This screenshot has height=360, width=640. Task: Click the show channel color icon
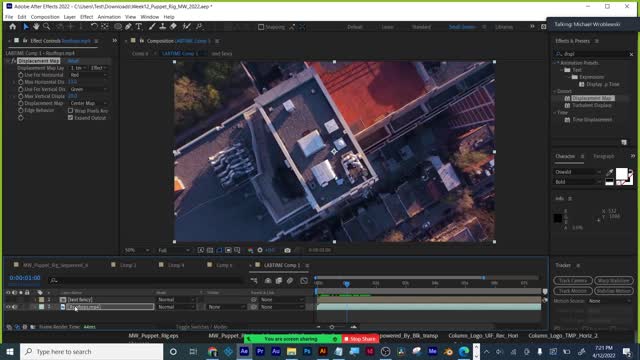coord(251,250)
